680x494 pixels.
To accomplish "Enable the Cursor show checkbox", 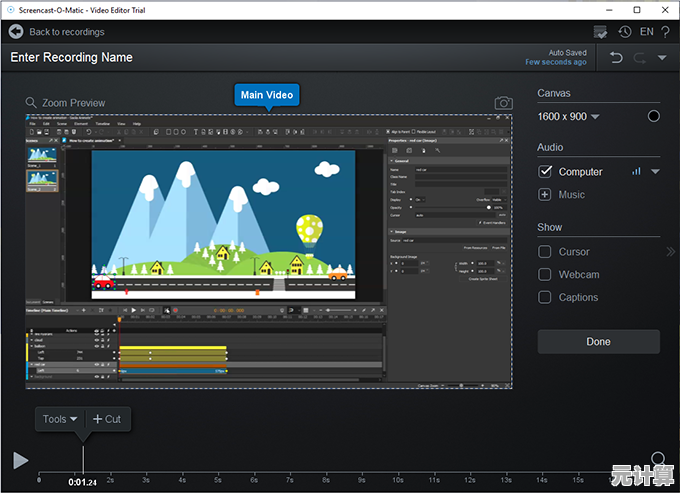I will [x=545, y=252].
